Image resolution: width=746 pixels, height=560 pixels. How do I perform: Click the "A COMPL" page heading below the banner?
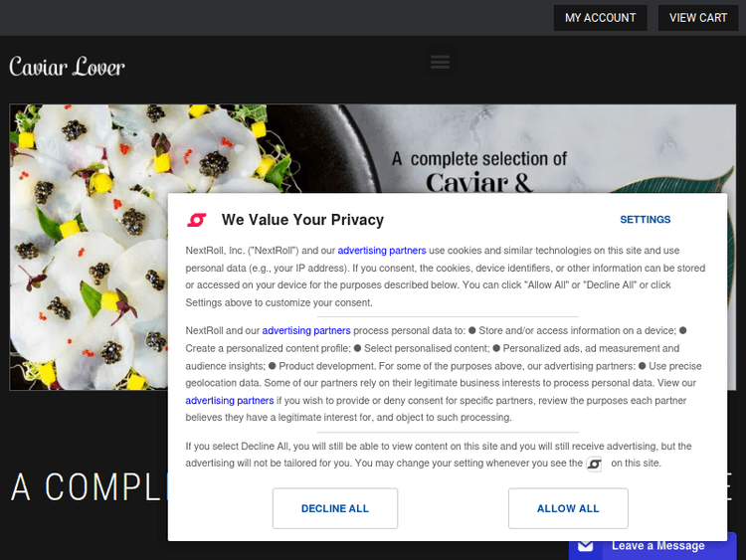click(x=85, y=487)
